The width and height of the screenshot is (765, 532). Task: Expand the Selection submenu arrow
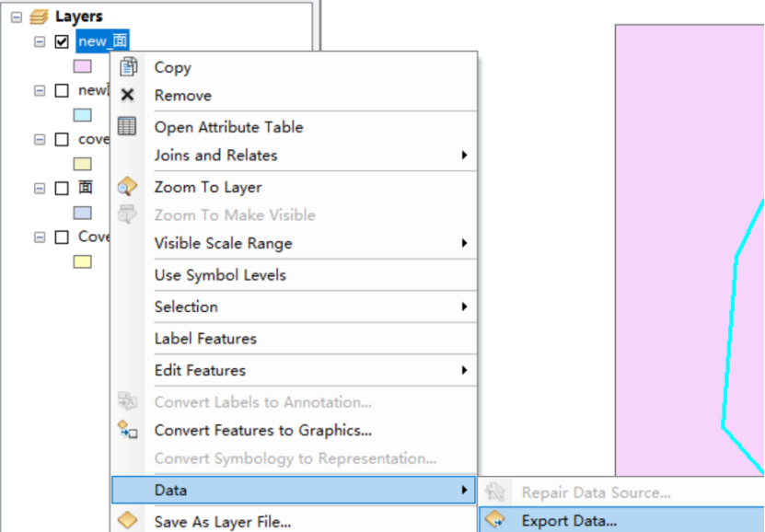(x=465, y=306)
